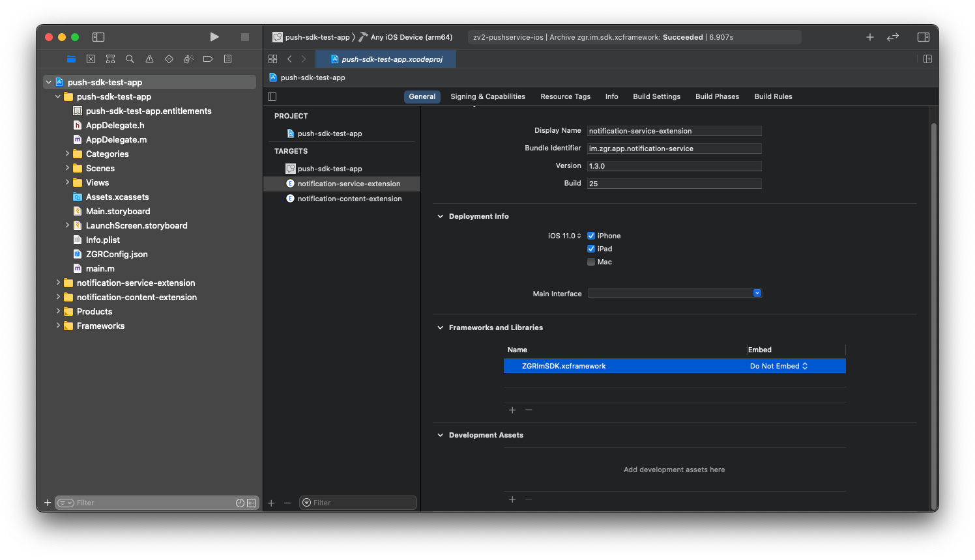
Task: Show only source-controlled files
Action: coord(251,503)
